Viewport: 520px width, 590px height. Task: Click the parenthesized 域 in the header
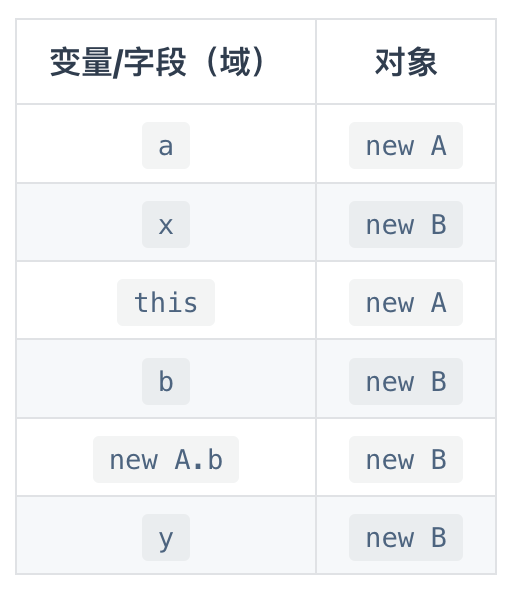pos(236,62)
